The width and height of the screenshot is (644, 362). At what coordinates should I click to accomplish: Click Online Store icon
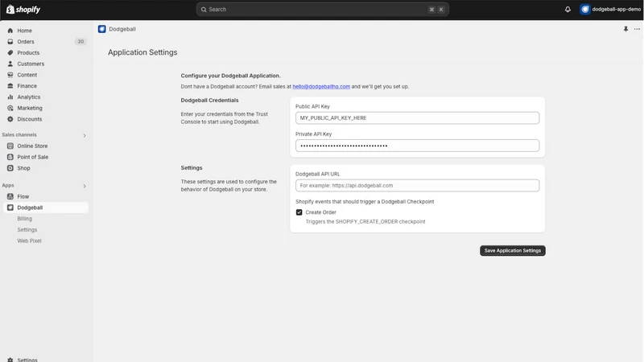pos(10,146)
